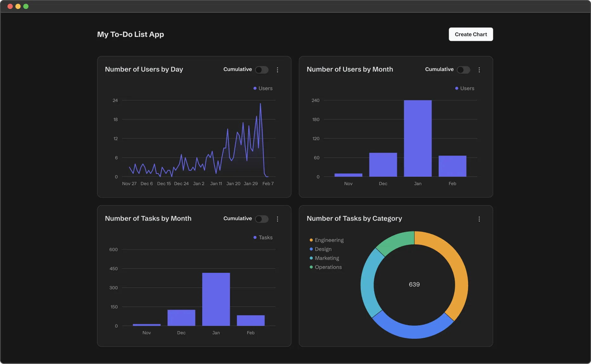The height and width of the screenshot is (364, 591).
Task: Click the My To-Do List App title
Action: point(130,34)
